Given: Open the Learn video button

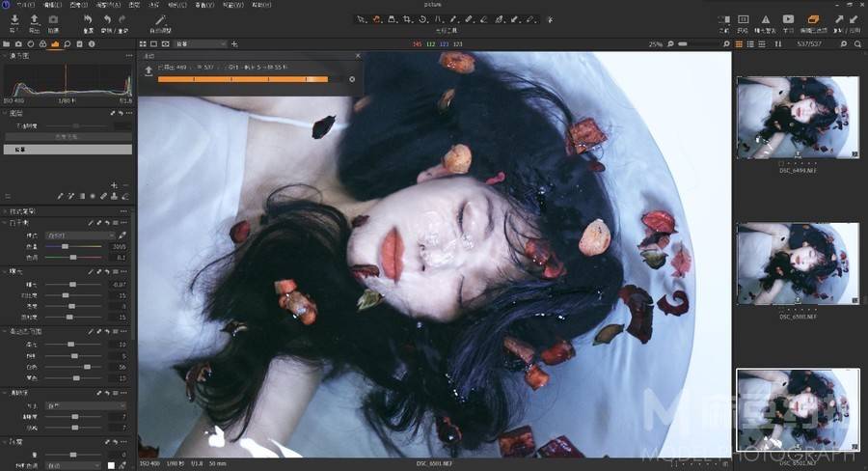Looking at the screenshot, I should click(788, 19).
